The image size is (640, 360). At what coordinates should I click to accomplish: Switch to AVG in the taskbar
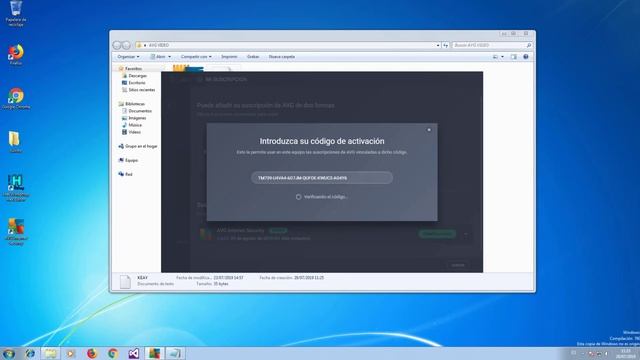point(154,353)
